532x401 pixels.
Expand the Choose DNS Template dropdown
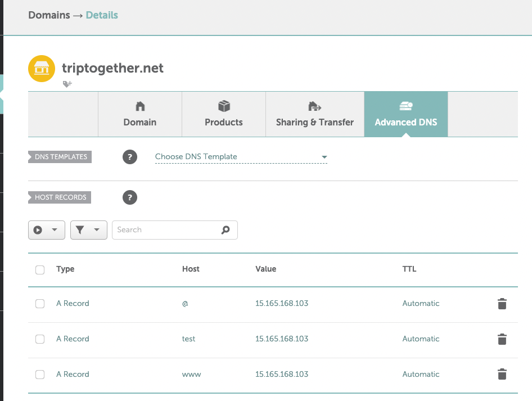click(241, 157)
